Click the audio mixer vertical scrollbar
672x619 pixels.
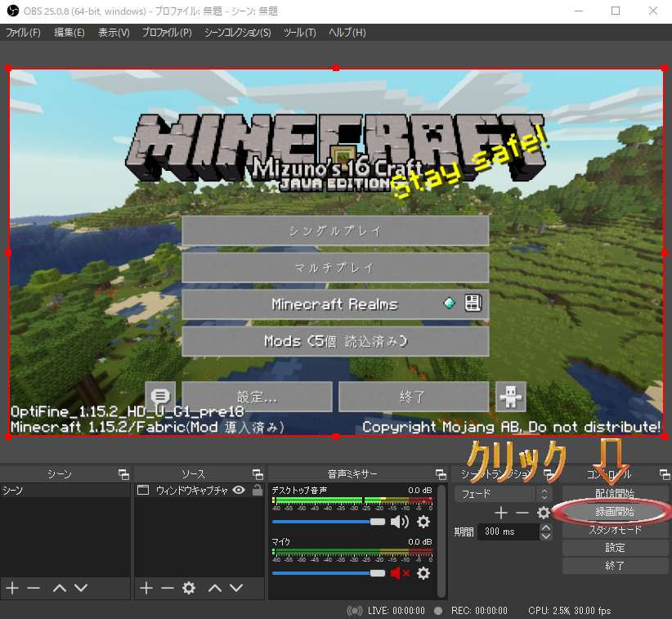pyautogui.click(x=441, y=541)
